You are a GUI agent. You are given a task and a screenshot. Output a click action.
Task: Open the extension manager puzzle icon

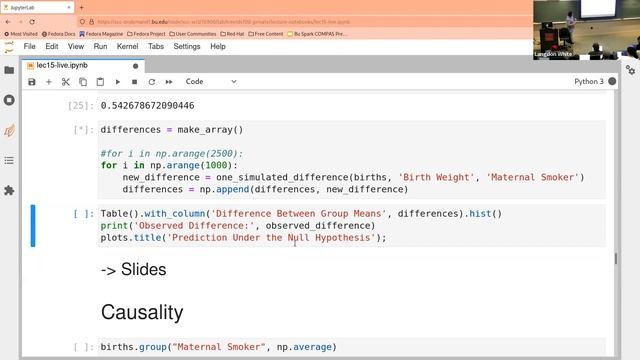coord(9,191)
